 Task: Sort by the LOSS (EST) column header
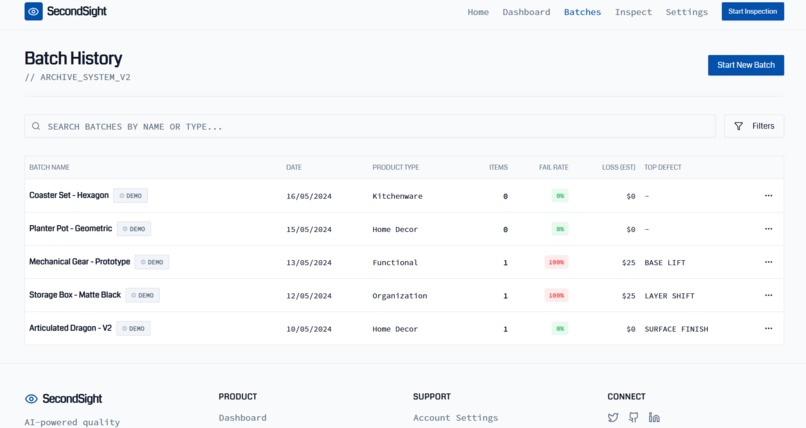coord(619,168)
